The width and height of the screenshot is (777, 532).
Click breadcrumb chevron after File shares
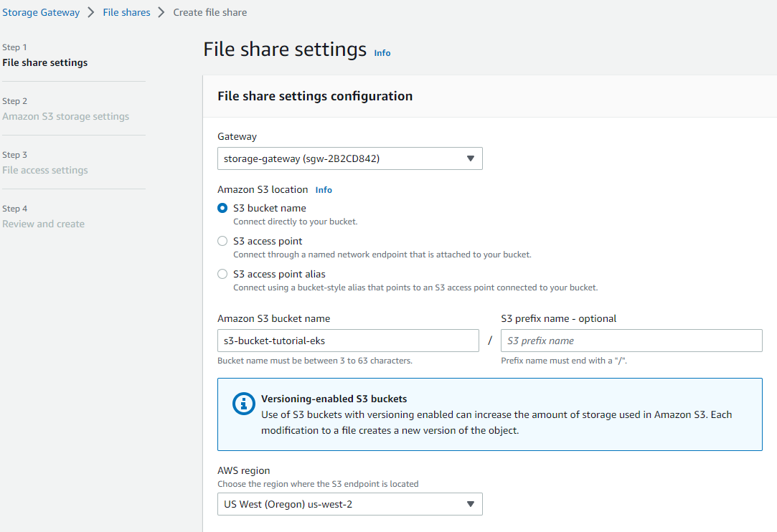[161, 12]
